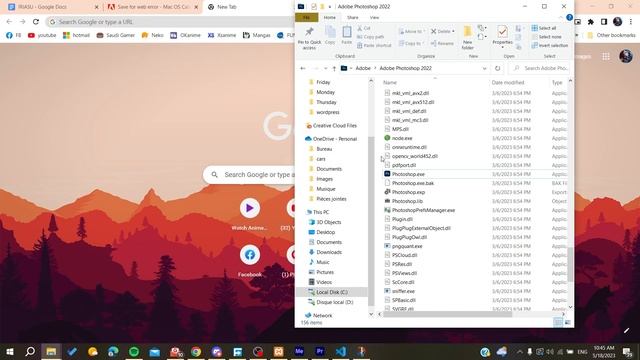Click Copy path in the Clipboard group
The image size is (640, 360).
(370, 37)
